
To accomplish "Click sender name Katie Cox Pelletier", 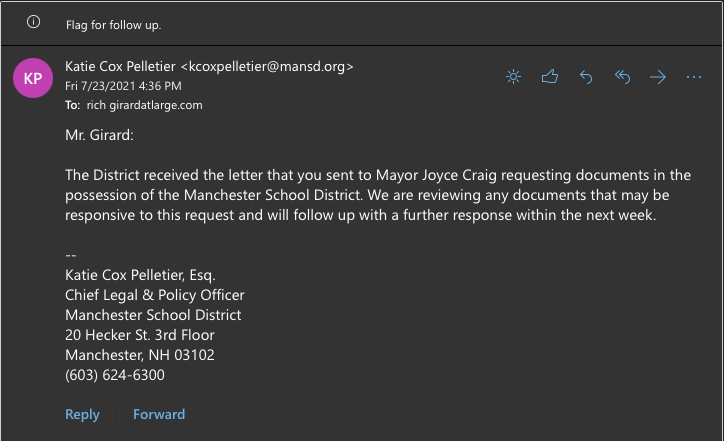I will click(120, 66).
